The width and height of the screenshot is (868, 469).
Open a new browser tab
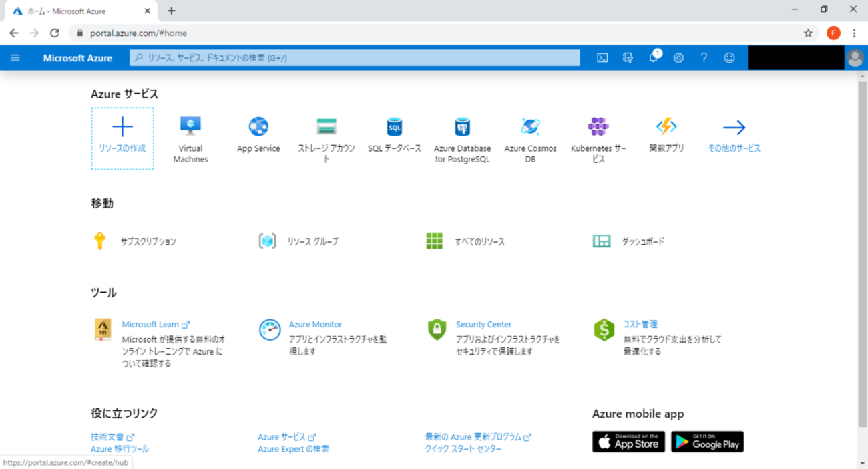(172, 11)
